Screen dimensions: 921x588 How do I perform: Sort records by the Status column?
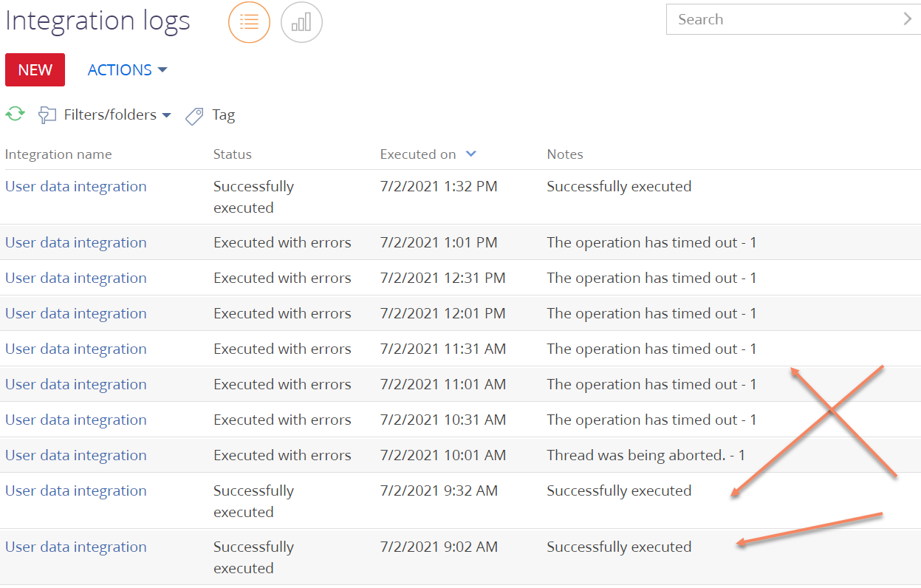232,154
